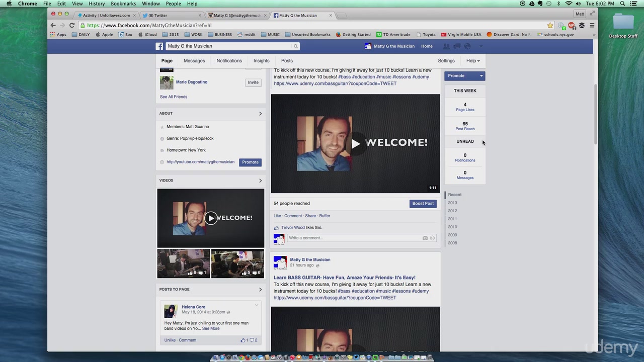Click the Buffer link under the post
This screenshot has height=362, width=644.
tap(325, 216)
